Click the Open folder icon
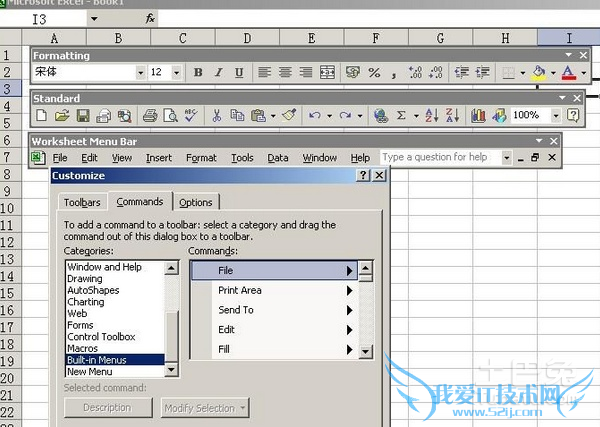The width and height of the screenshot is (600, 427). point(62,115)
